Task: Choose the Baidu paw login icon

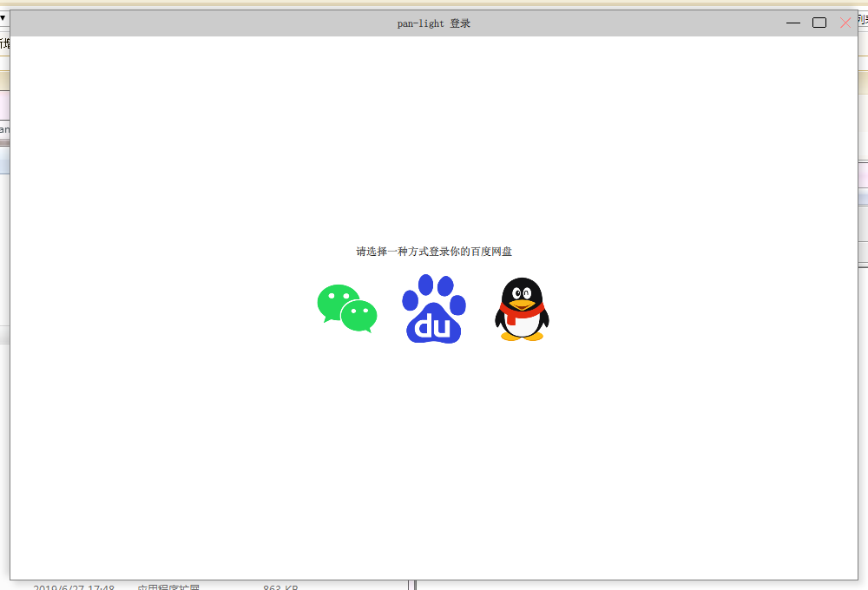Action: pos(434,308)
